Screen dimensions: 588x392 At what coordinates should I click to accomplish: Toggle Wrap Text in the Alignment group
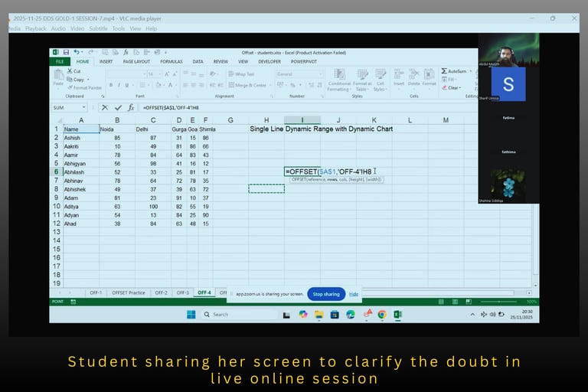[x=241, y=74]
